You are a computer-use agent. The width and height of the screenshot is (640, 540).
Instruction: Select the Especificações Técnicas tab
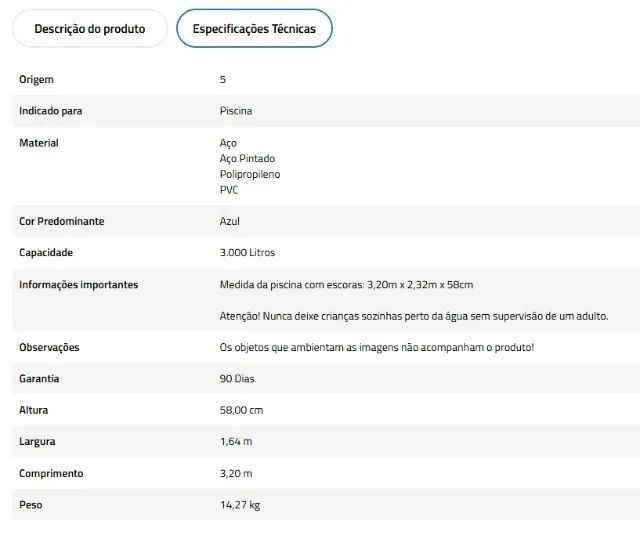pos(254,29)
